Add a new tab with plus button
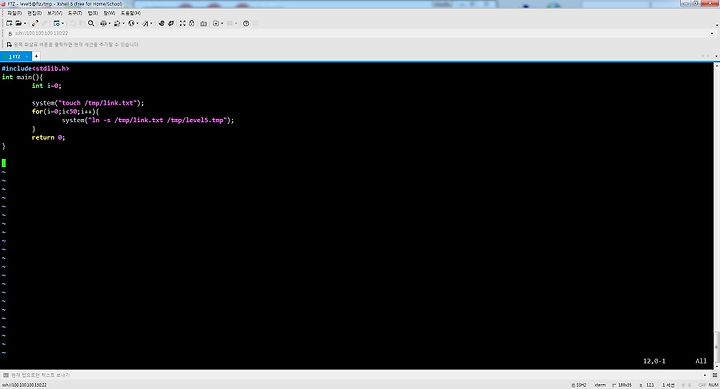Screen dimensions: 720x389 tap(36, 56)
